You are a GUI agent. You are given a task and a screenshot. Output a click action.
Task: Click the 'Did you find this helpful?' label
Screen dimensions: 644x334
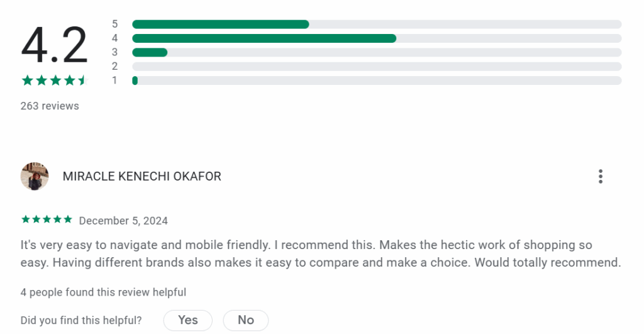[x=81, y=321]
